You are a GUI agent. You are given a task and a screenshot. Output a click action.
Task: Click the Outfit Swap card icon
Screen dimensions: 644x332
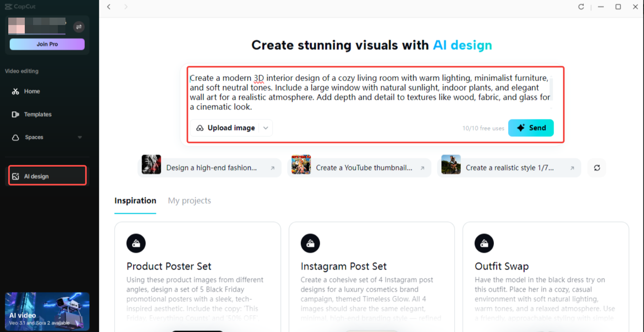point(484,243)
